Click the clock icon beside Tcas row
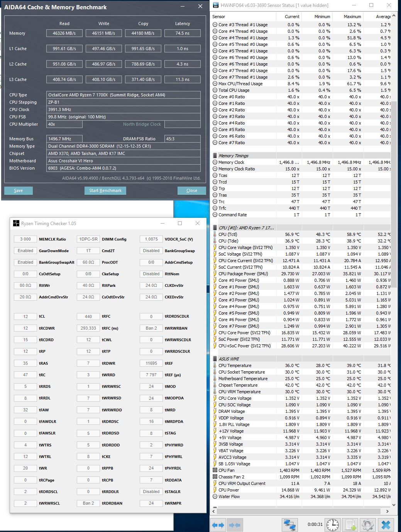 (215, 175)
